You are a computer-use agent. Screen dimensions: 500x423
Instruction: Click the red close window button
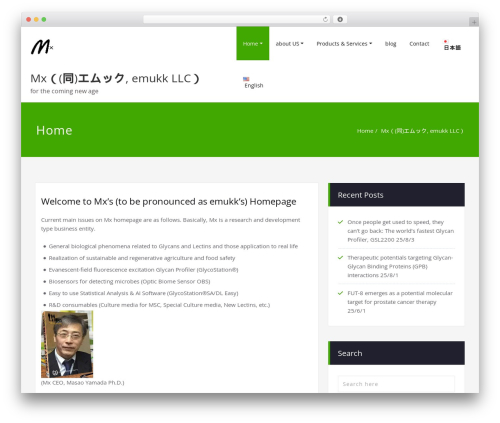pyautogui.click(x=29, y=19)
